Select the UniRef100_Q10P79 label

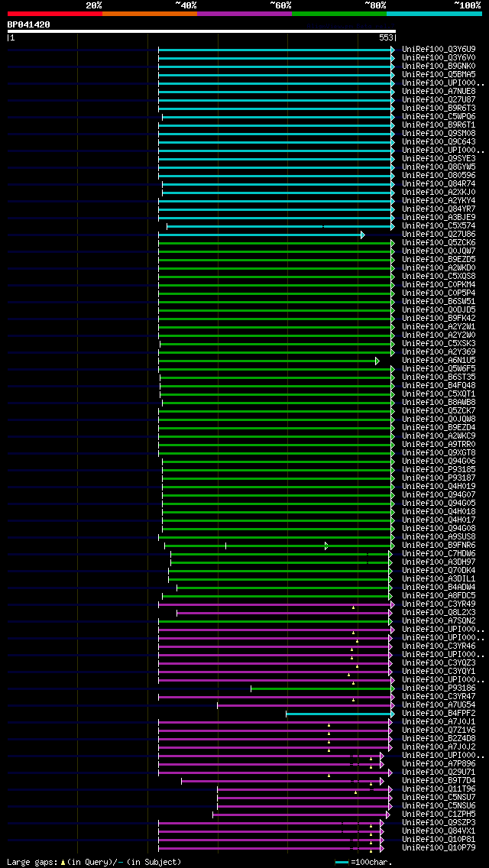pos(439,847)
